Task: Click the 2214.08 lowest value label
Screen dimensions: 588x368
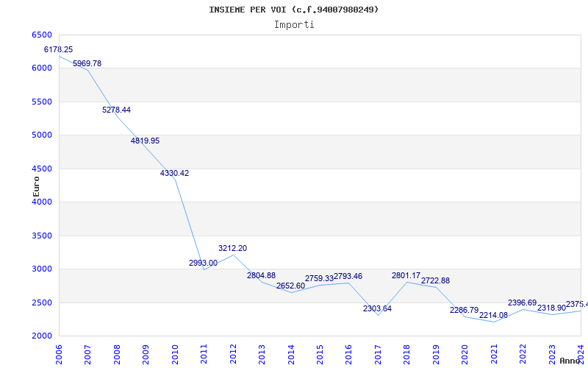Action: pyautogui.click(x=493, y=316)
